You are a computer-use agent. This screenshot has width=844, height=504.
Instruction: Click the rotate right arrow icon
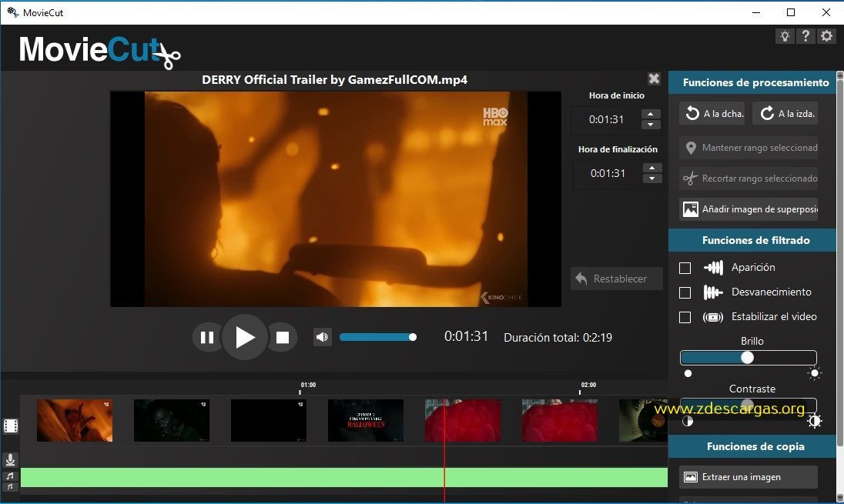[692, 113]
